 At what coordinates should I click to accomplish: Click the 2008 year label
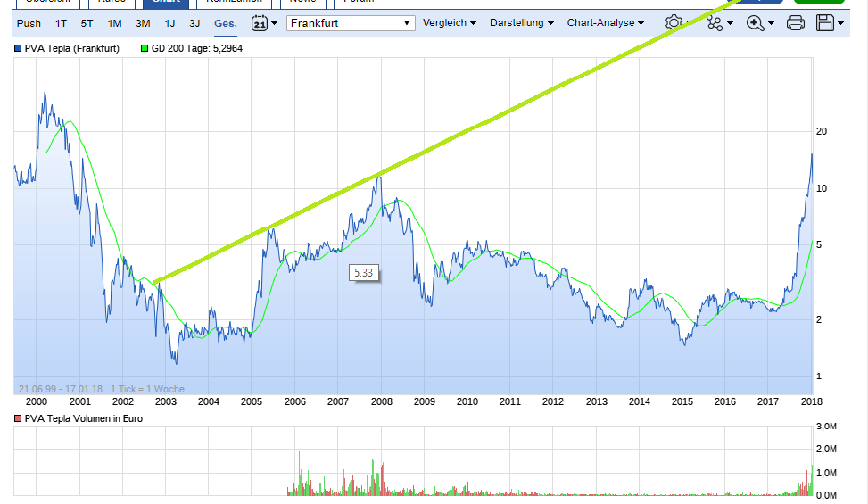click(382, 401)
